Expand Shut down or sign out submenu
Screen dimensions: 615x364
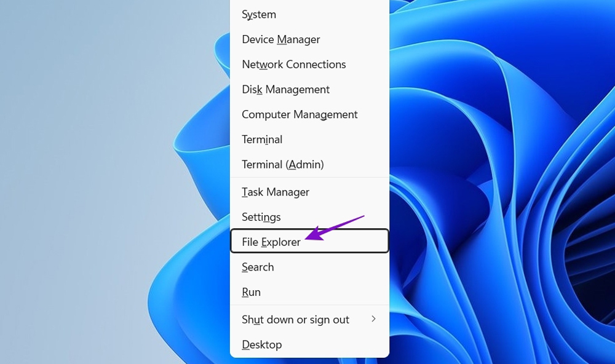[x=295, y=320]
